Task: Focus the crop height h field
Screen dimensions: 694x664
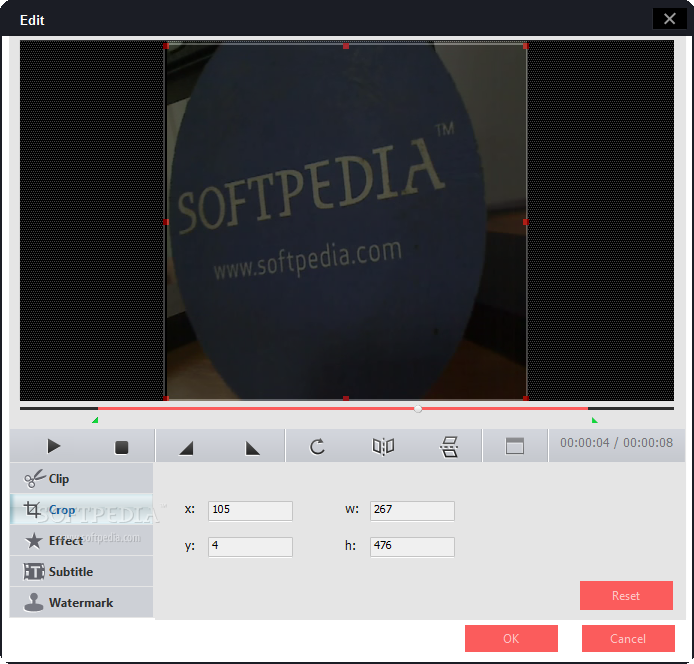Action: click(x=412, y=547)
